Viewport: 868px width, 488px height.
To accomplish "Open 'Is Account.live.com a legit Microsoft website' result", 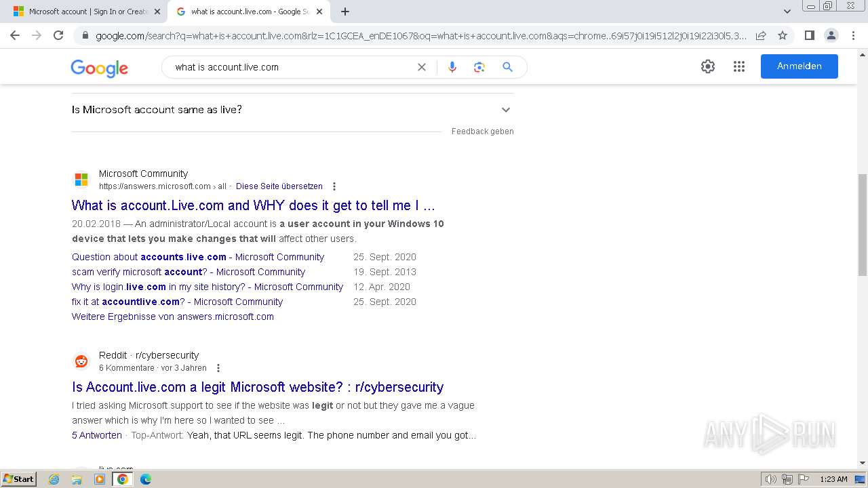I will (258, 387).
